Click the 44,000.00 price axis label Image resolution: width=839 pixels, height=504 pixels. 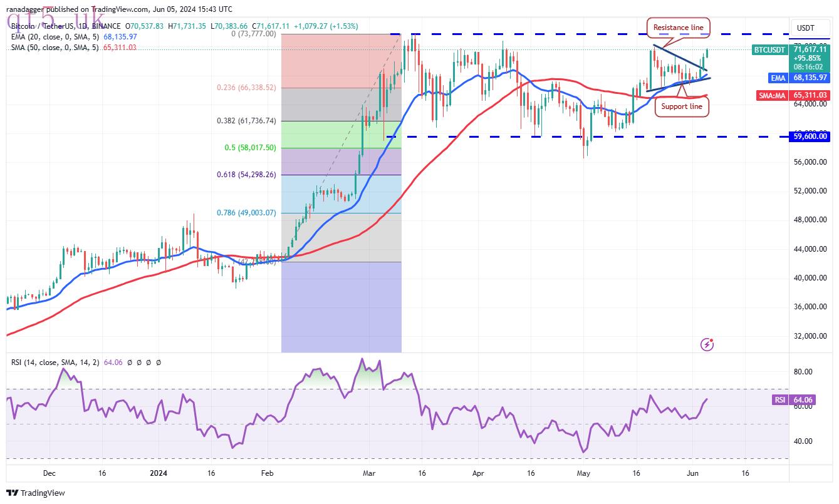tap(810, 249)
